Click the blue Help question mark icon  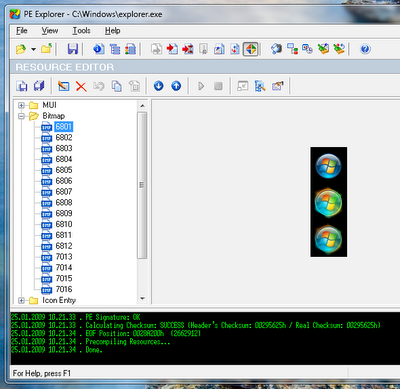click(x=365, y=49)
